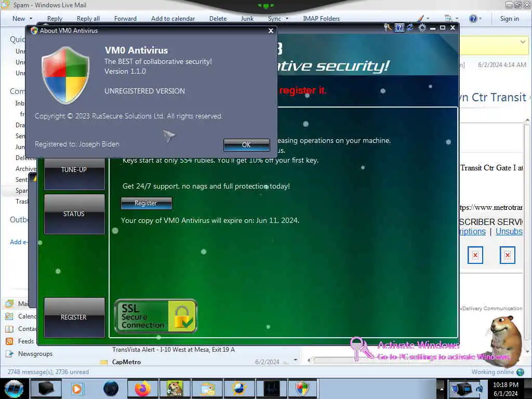Open settings gear in VM0 Antivirus title bar
This screenshot has width=532, height=399.
(422, 28)
